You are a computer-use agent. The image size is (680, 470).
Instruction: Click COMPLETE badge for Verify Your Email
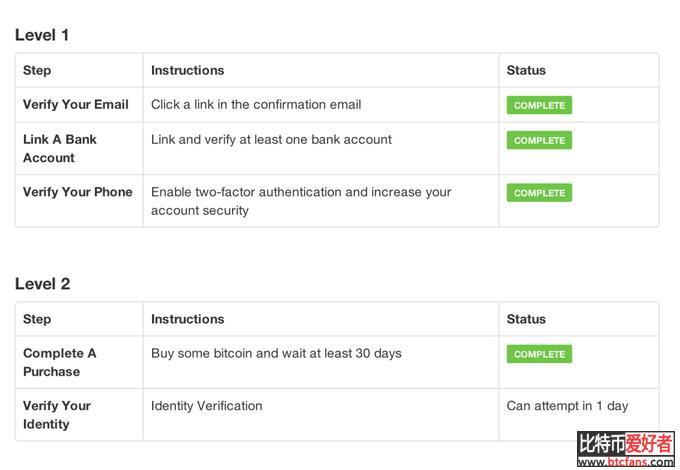click(539, 105)
